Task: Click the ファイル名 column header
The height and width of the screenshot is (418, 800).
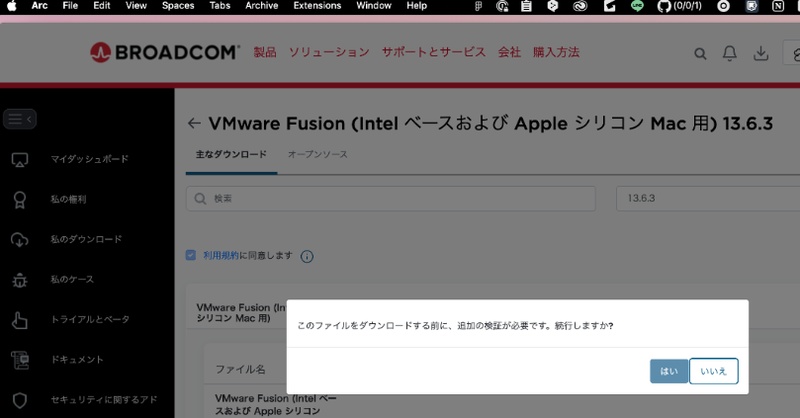Action: pos(240,370)
